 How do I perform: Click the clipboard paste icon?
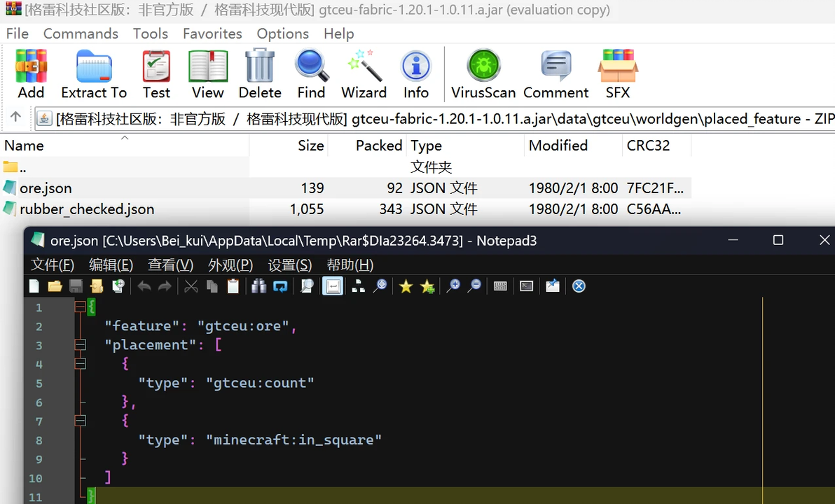click(233, 286)
